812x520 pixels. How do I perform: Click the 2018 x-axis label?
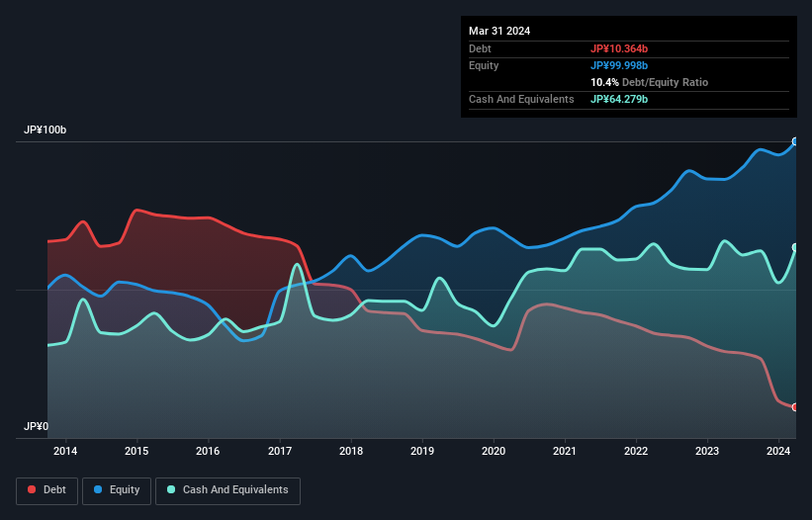point(351,451)
